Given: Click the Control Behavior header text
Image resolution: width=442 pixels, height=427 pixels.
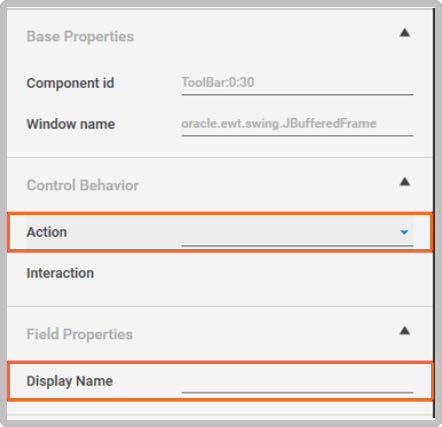Looking at the screenshot, I should (83, 185).
